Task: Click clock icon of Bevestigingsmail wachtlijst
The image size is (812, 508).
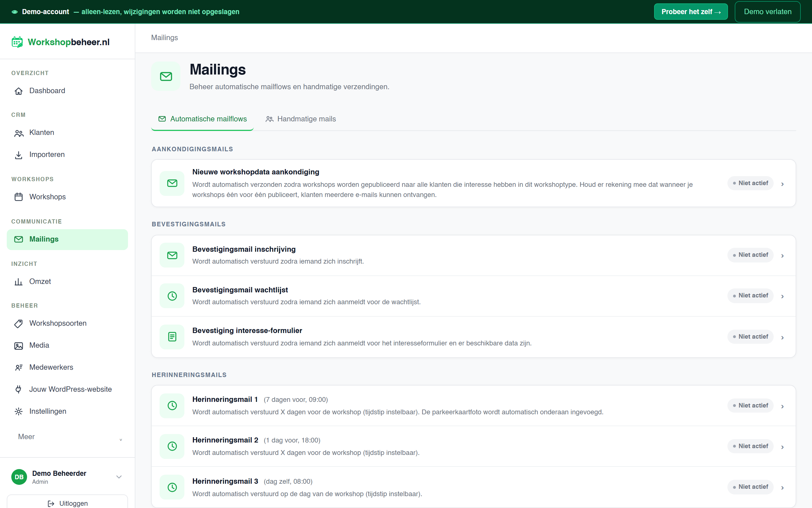Action: pyautogui.click(x=172, y=296)
